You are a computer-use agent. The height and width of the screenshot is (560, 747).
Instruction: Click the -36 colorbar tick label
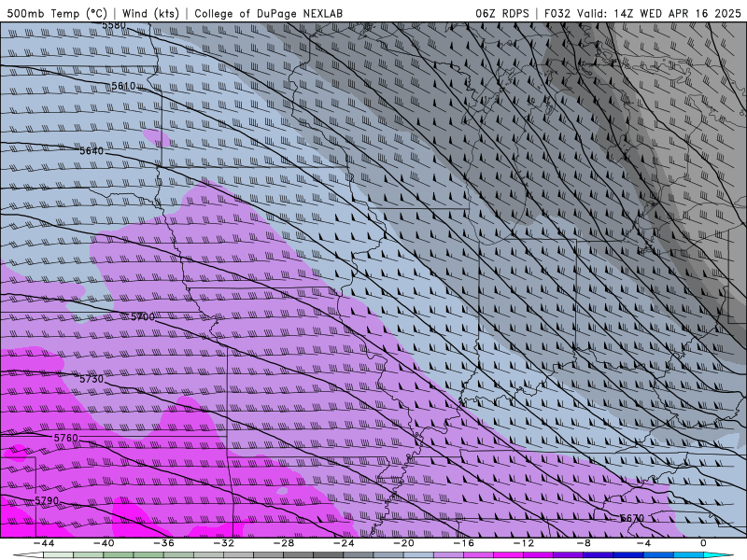coord(163,543)
